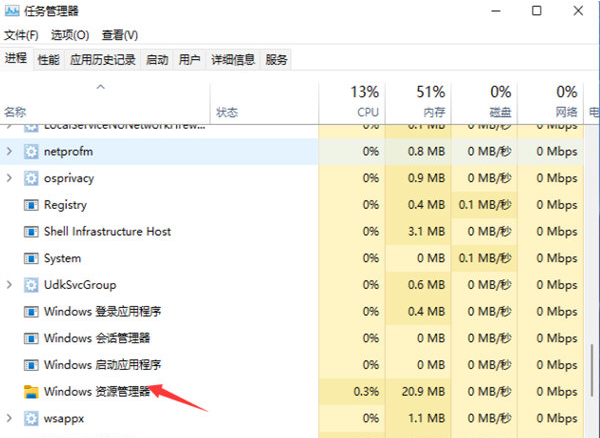Click System's 0.1 MB/秒 disk value
This screenshot has height=438, width=600.
tap(485, 258)
